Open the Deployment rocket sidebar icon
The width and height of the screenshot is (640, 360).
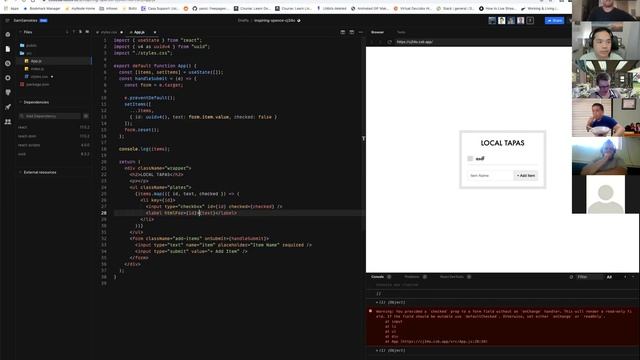click(x=8, y=107)
